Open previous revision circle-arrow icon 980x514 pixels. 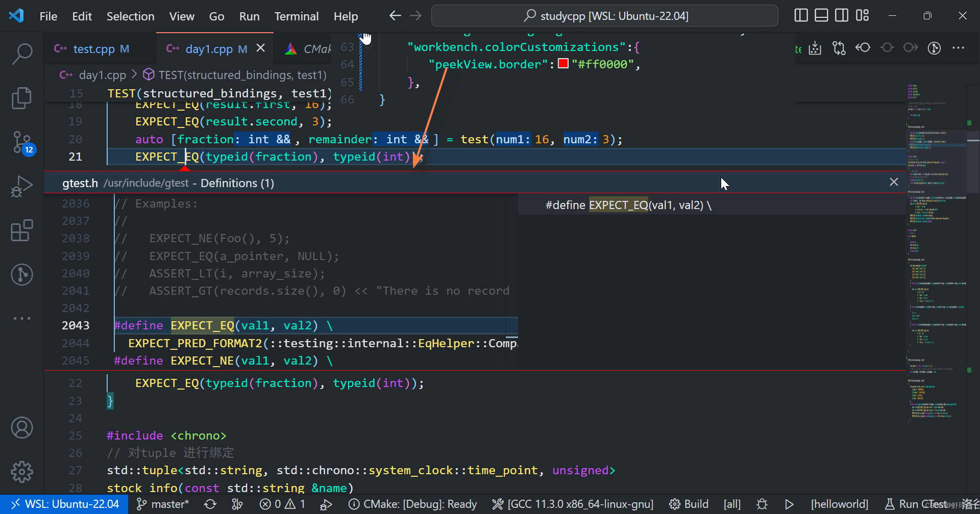pos(863,47)
